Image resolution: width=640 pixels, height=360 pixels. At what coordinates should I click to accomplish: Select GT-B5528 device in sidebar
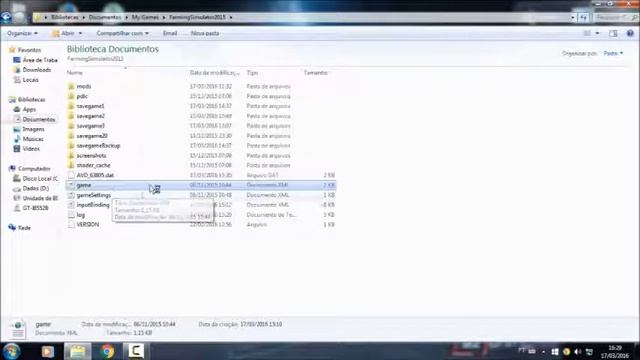[36, 208]
